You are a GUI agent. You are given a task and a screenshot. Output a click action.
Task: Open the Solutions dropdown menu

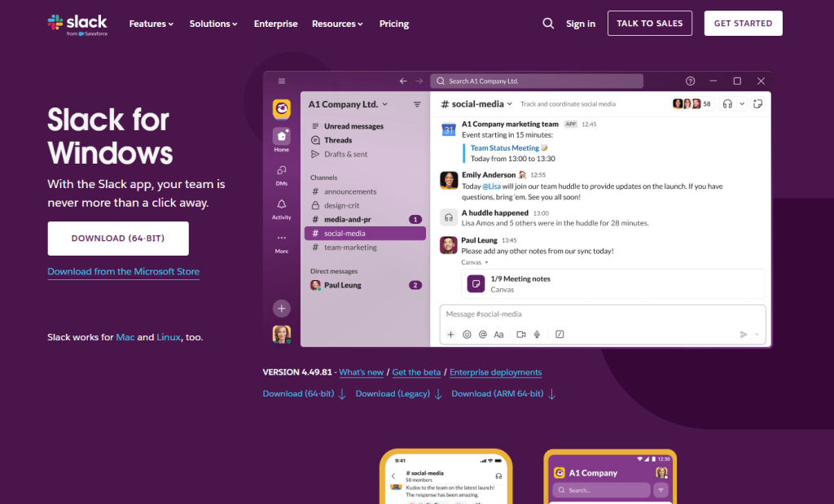pyautogui.click(x=213, y=24)
